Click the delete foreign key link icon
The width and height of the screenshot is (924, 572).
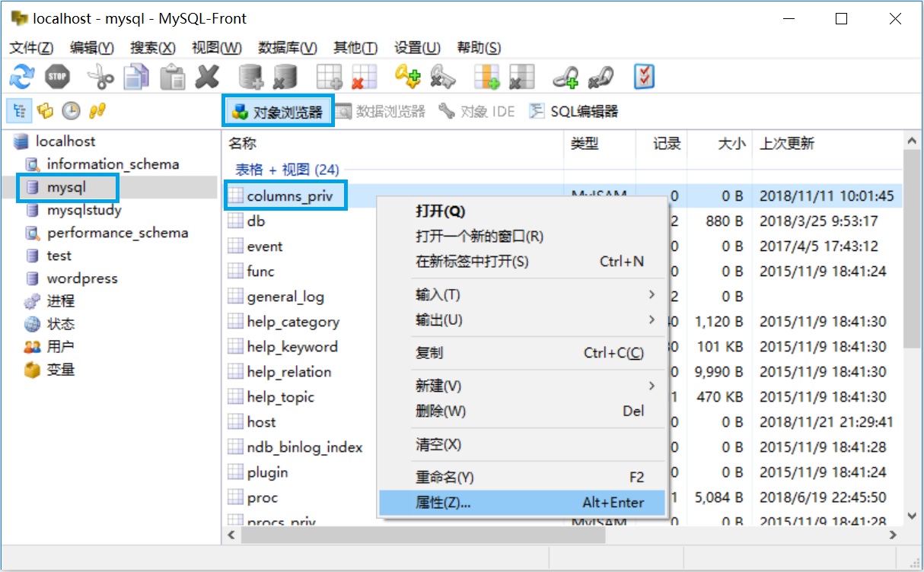click(x=601, y=76)
